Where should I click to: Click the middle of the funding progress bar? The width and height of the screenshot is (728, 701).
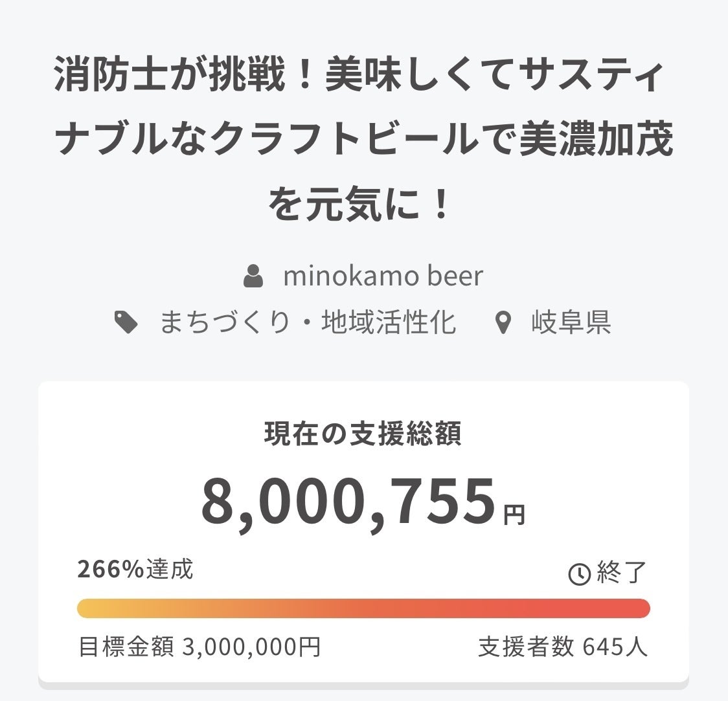click(363, 608)
